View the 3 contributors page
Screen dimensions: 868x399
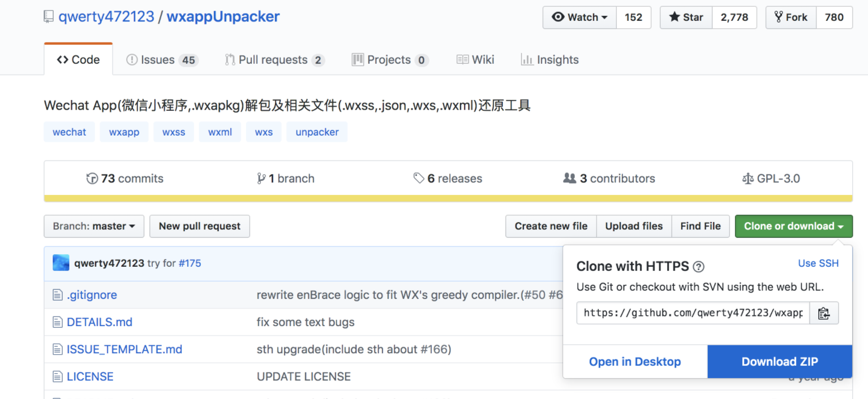(609, 179)
